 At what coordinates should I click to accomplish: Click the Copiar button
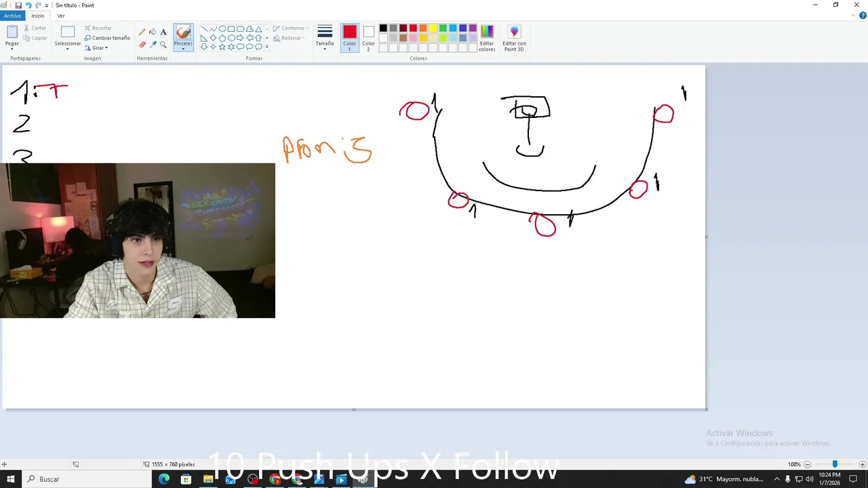(x=35, y=38)
